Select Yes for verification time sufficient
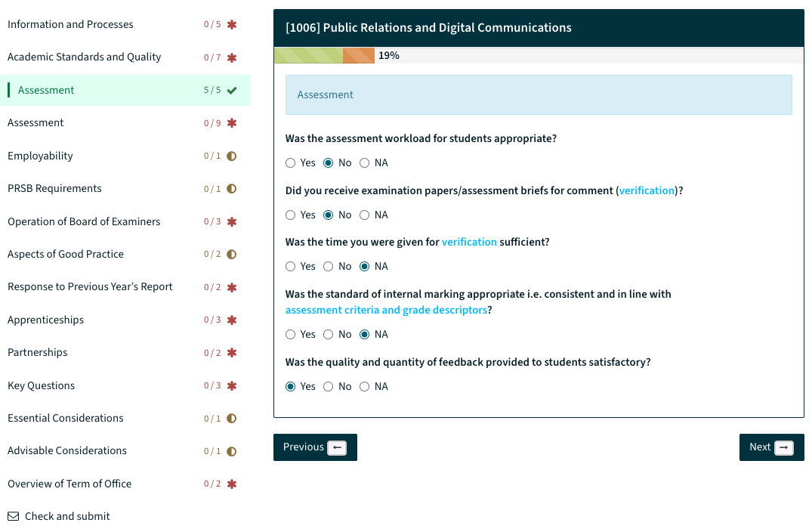Viewport: 812px width, 532px height. click(291, 266)
